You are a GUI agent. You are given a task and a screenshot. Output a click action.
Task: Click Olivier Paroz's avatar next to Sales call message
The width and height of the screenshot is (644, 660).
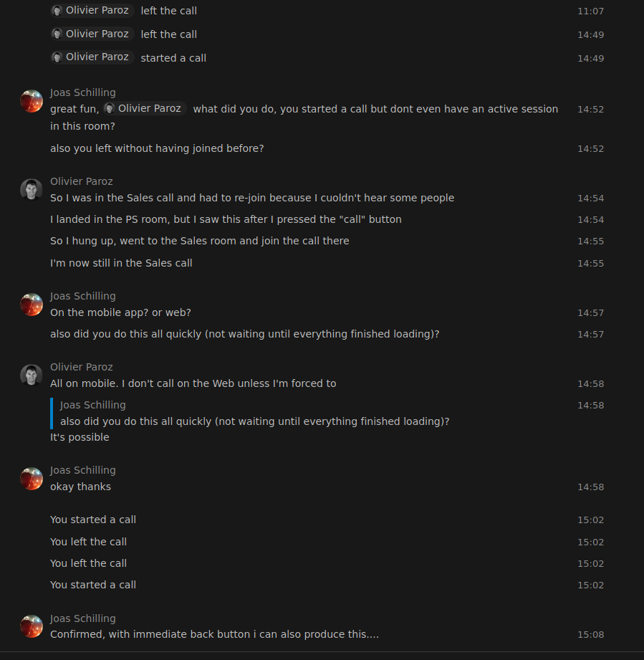click(32, 190)
